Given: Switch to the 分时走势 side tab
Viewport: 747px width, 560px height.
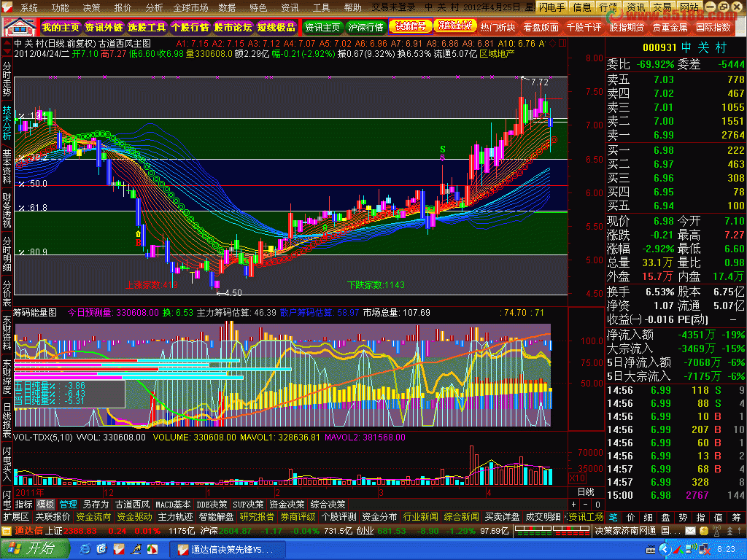Looking at the screenshot, I should point(7,79).
